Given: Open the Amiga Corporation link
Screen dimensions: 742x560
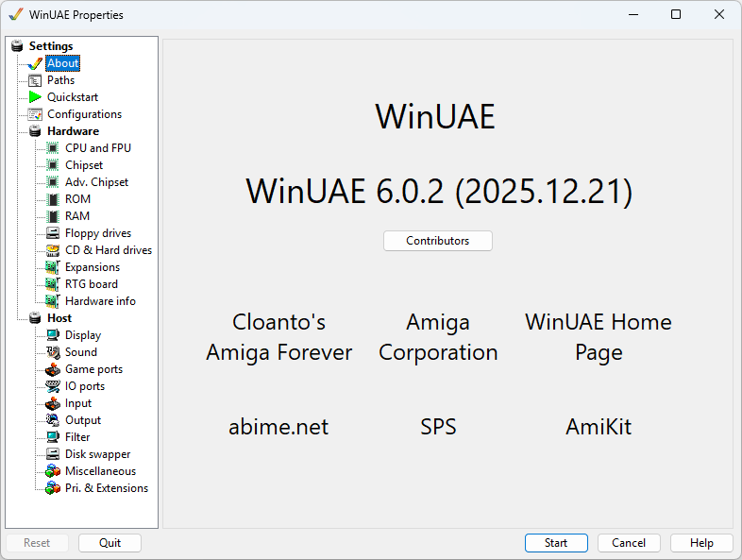Looking at the screenshot, I should coord(438,337).
